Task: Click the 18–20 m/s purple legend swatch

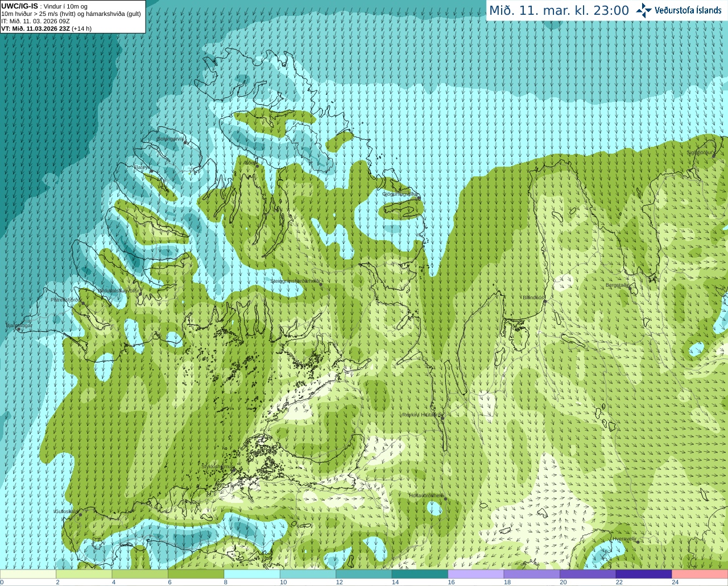Action: (x=532, y=574)
